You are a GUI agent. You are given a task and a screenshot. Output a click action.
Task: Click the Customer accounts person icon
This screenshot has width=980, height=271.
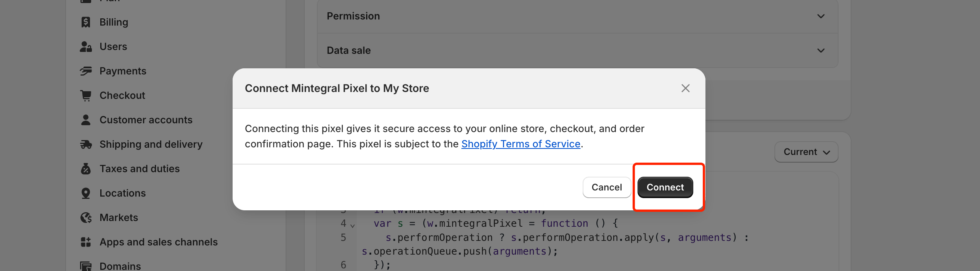(86, 120)
